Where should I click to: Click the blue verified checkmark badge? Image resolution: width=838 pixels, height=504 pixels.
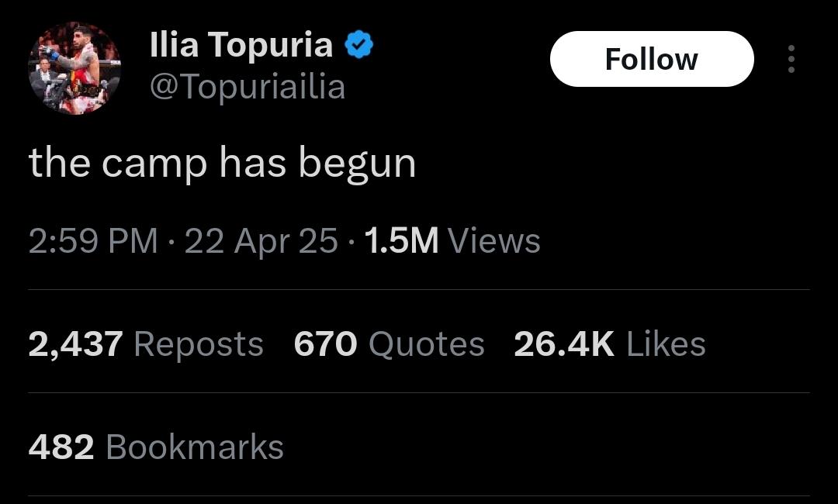(x=358, y=45)
